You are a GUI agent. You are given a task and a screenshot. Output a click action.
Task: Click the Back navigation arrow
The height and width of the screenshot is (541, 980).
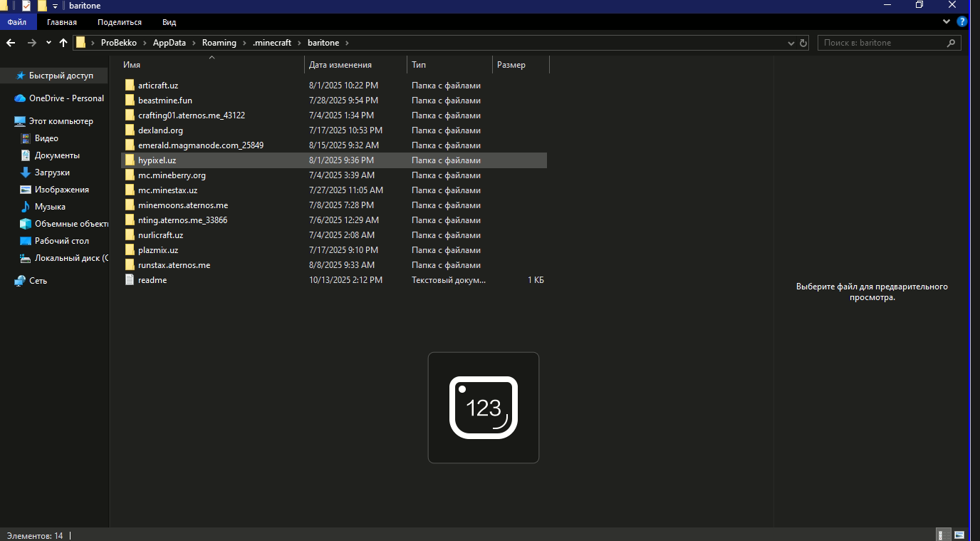coord(11,43)
